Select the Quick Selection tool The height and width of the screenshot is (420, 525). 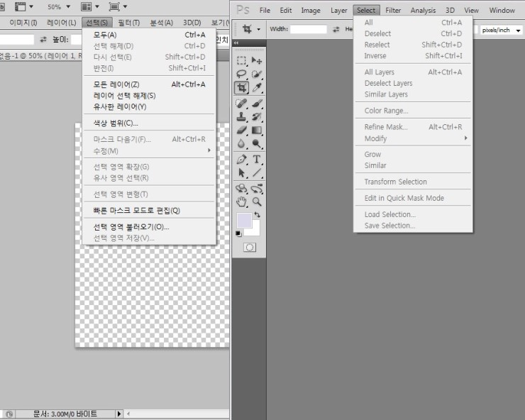pos(257,74)
